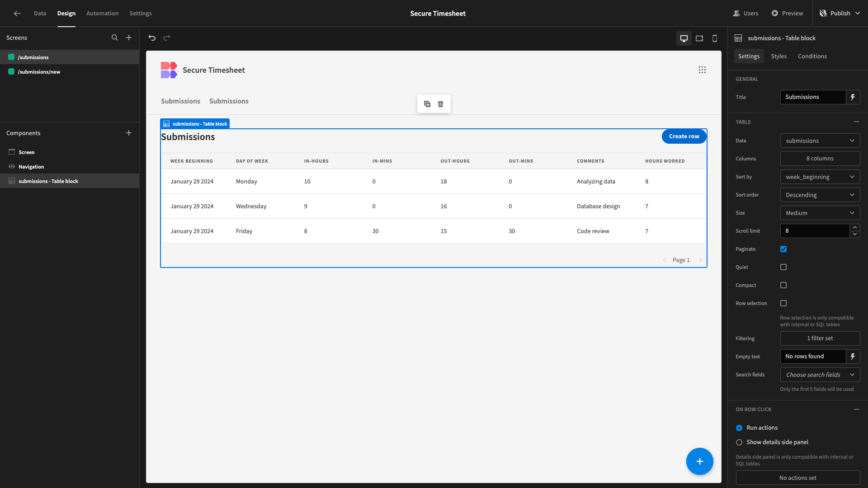
Task: Collapse the TABLE section
Action: click(x=857, y=122)
